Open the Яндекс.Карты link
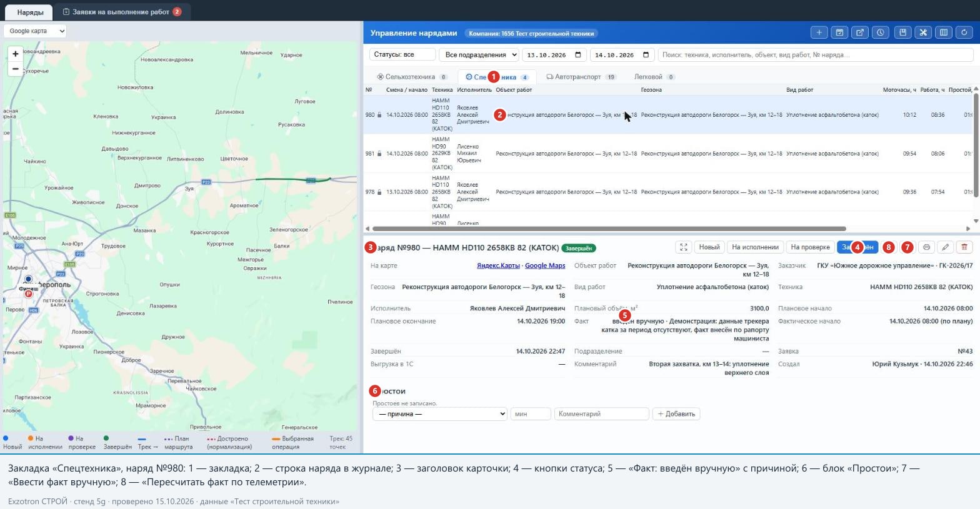The width and height of the screenshot is (980, 509). point(498,265)
